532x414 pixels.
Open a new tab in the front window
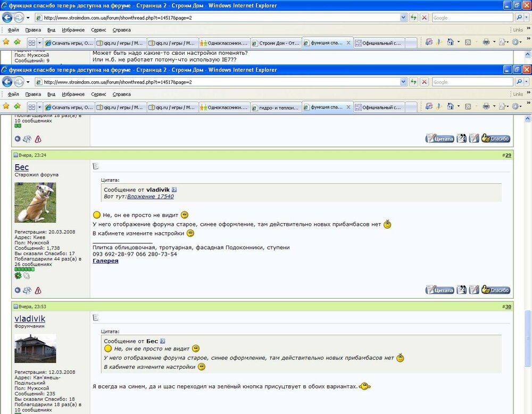pos(411,107)
